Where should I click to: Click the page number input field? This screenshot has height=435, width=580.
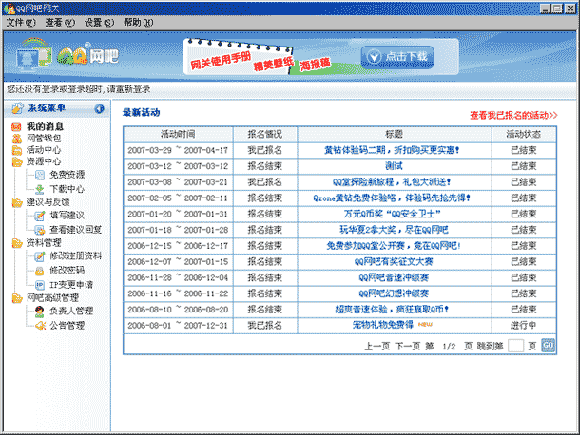click(516, 346)
